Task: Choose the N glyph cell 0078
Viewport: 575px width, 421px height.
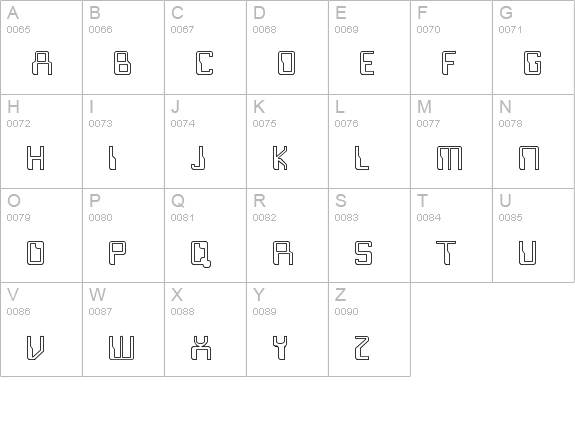Action: pos(529,158)
